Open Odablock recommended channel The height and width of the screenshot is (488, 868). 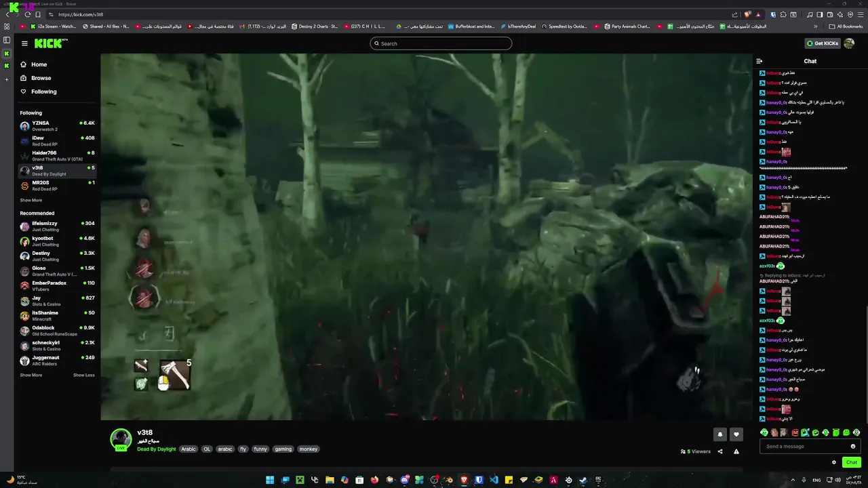[x=57, y=331]
